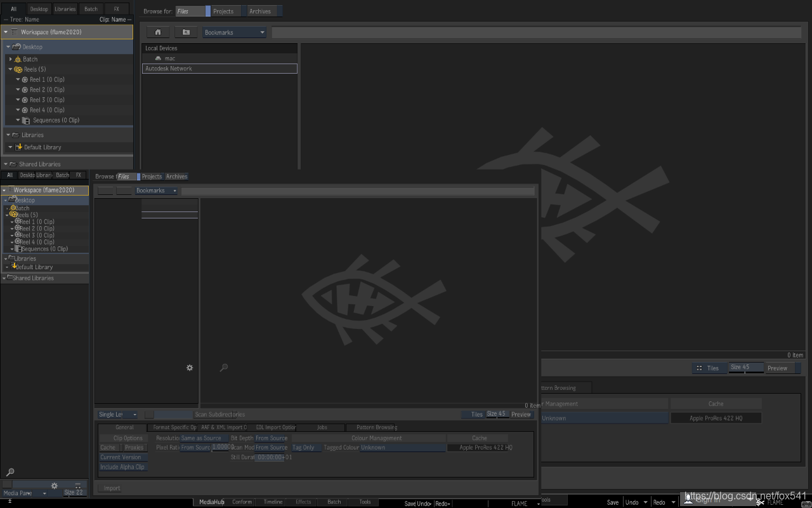Enable the Scan Subdirectories checkbox
812x508 pixels.
coord(149,415)
